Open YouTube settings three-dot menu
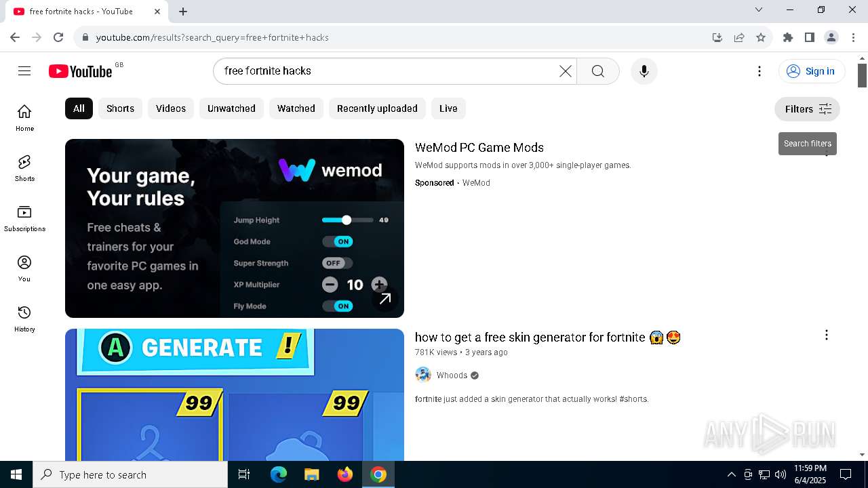The height and width of the screenshot is (488, 868). [759, 71]
